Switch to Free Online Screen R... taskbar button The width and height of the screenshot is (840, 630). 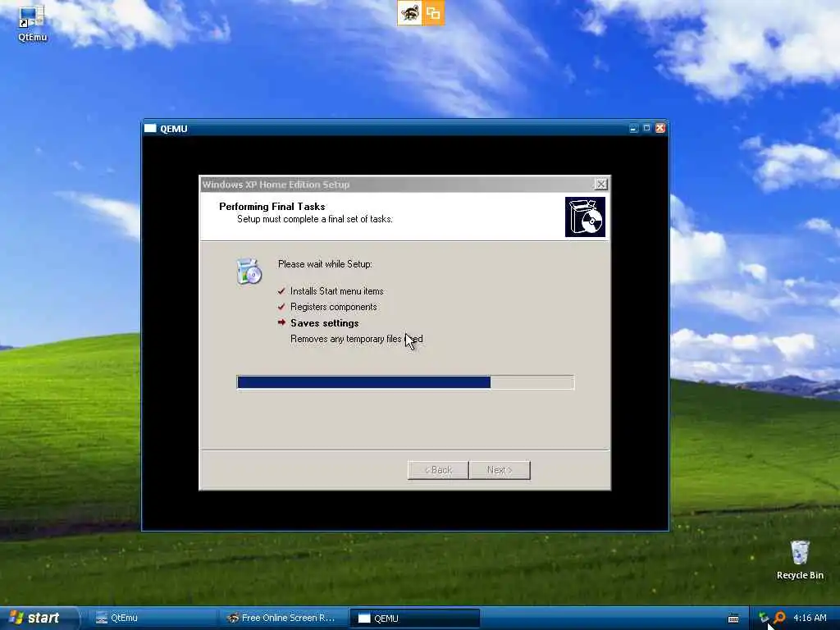(285, 619)
